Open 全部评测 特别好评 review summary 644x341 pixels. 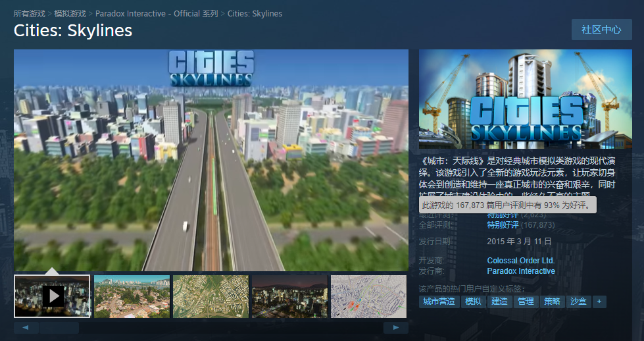[x=503, y=225]
